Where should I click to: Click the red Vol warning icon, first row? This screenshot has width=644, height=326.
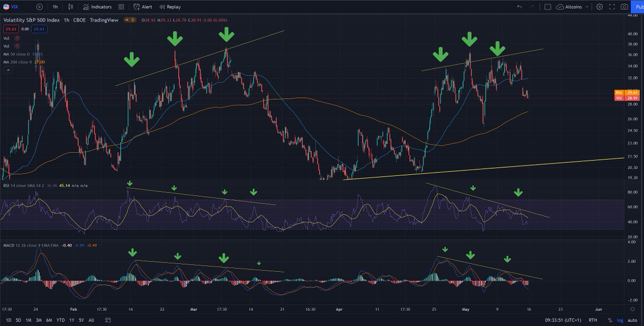click(18, 38)
